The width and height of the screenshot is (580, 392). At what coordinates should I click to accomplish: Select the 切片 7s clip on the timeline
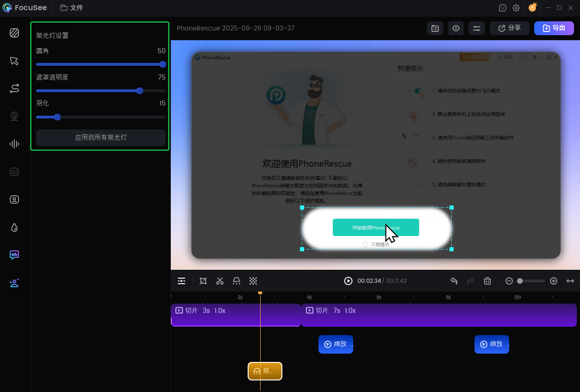coord(439,315)
